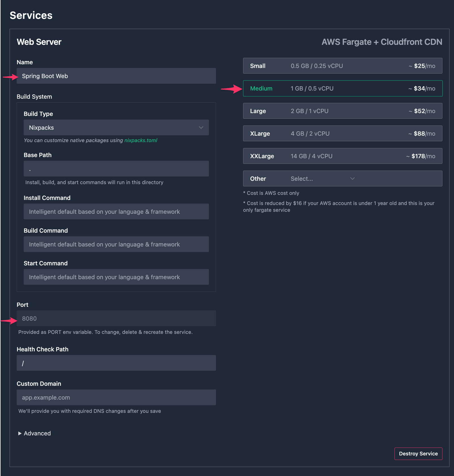
Task: Select the XLarge 4 GB plan
Action: coord(342,133)
